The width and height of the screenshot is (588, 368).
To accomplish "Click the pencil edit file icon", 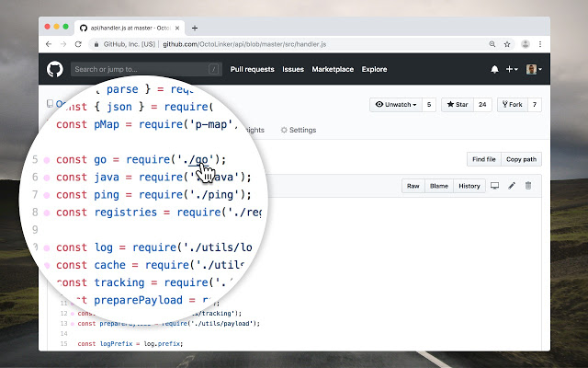I will pos(512,186).
